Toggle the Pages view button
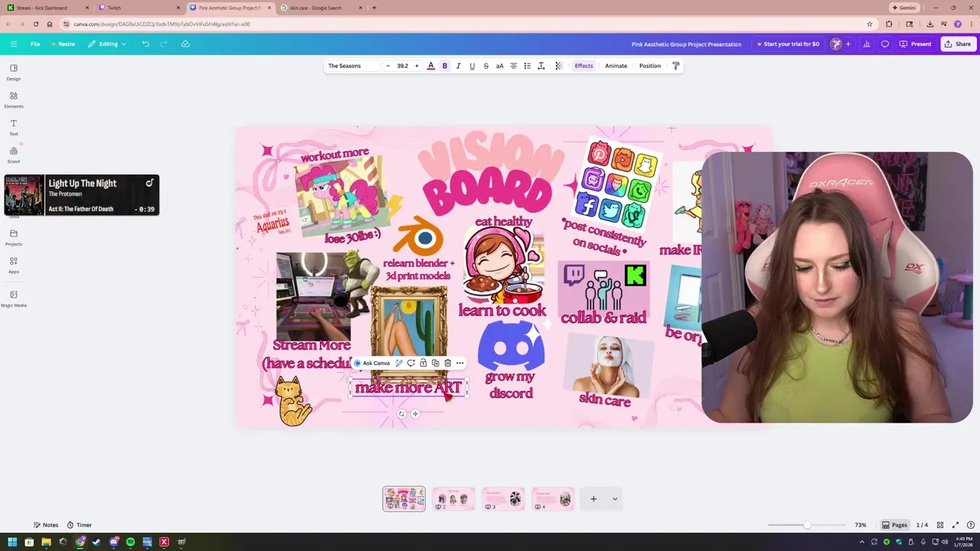This screenshot has width=980, height=551. coord(894,525)
